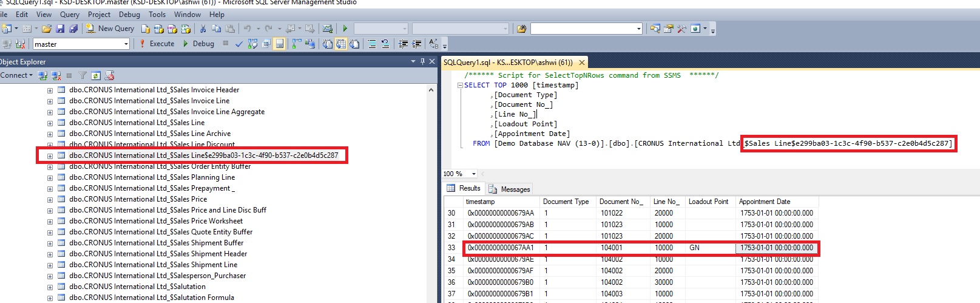Expand the Sales Invoice Header table node
The height and width of the screenshot is (303, 980).
click(x=50, y=90)
